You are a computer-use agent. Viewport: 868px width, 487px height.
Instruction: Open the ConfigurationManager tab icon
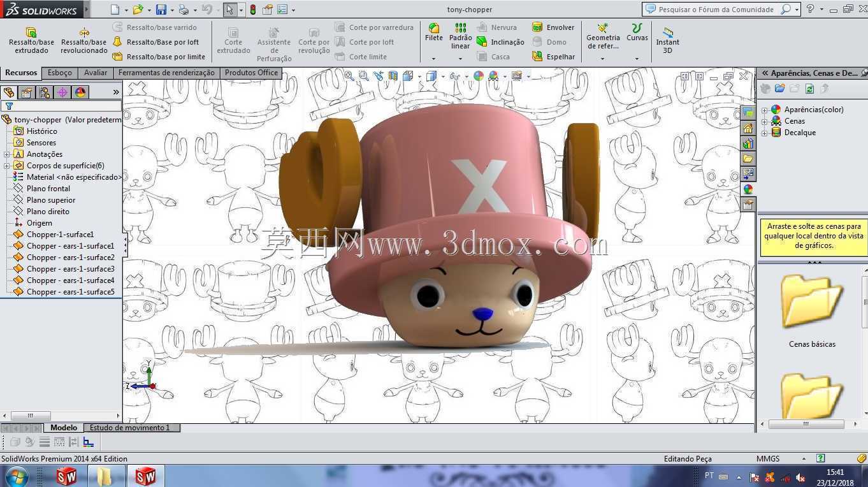[45, 92]
